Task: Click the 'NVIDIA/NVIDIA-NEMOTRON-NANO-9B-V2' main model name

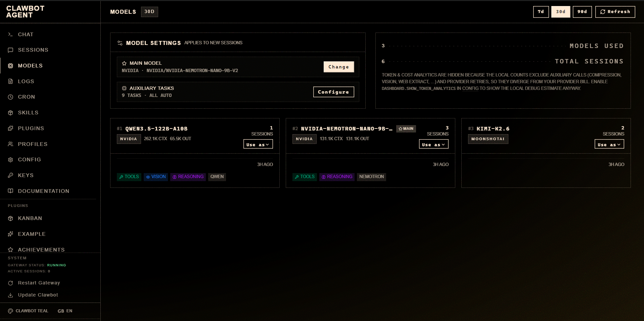Action: coord(192,71)
